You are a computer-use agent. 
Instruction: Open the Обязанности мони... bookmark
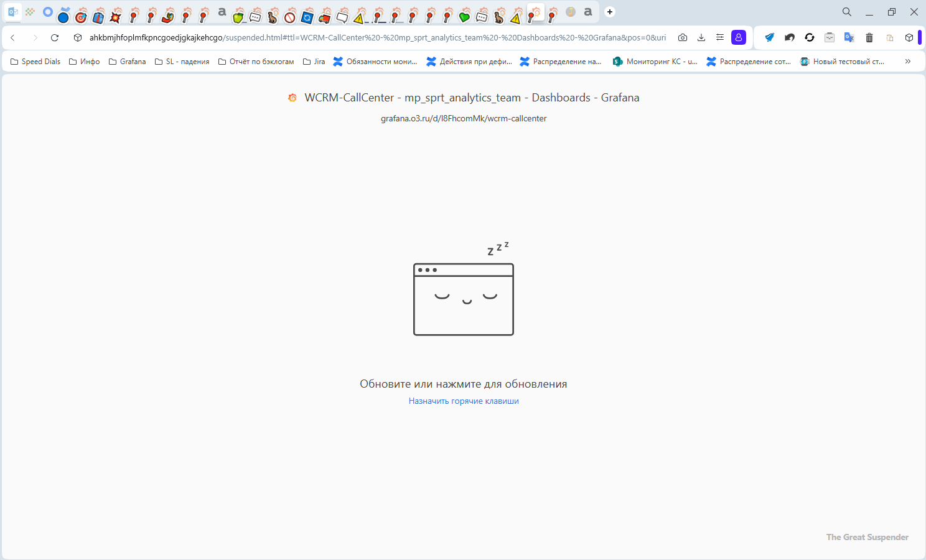pos(375,62)
